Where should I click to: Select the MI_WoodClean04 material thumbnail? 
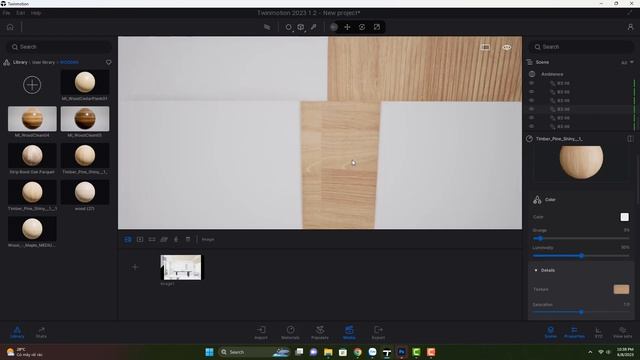(x=32, y=119)
